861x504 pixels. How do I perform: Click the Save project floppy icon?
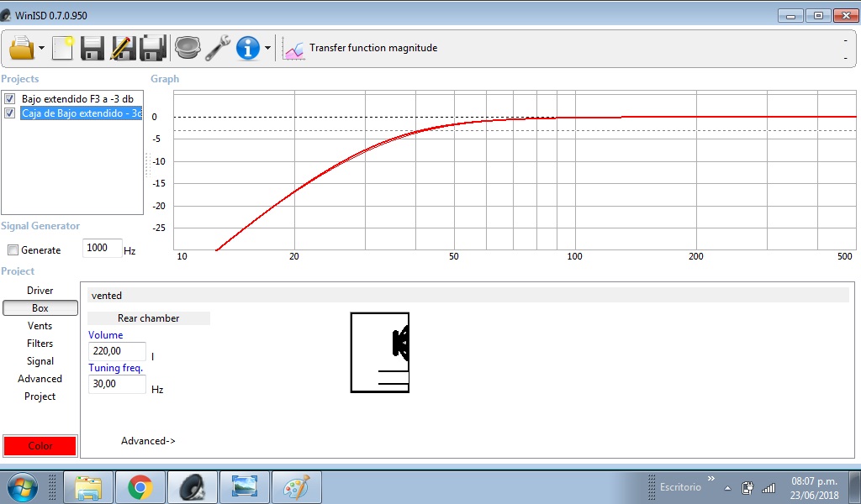pyautogui.click(x=92, y=48)
